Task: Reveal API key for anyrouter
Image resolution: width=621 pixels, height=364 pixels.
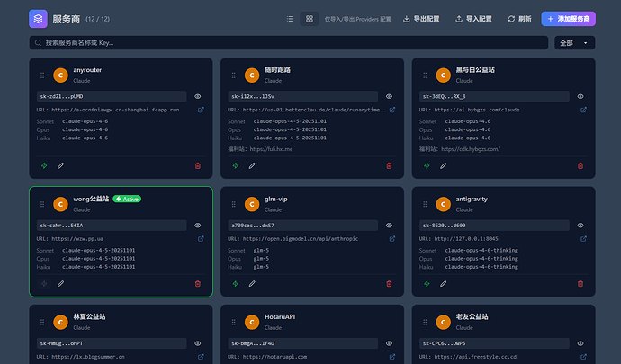Action: [198, 96]
